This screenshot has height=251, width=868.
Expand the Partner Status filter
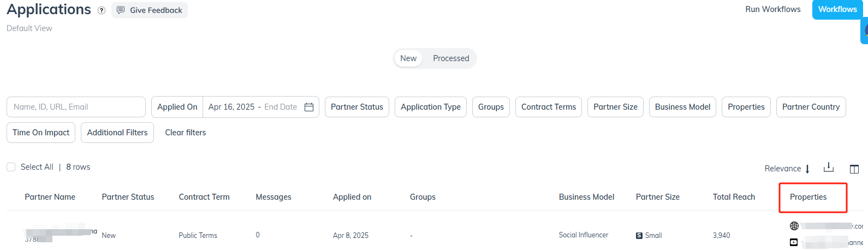[x=357, y=107]
